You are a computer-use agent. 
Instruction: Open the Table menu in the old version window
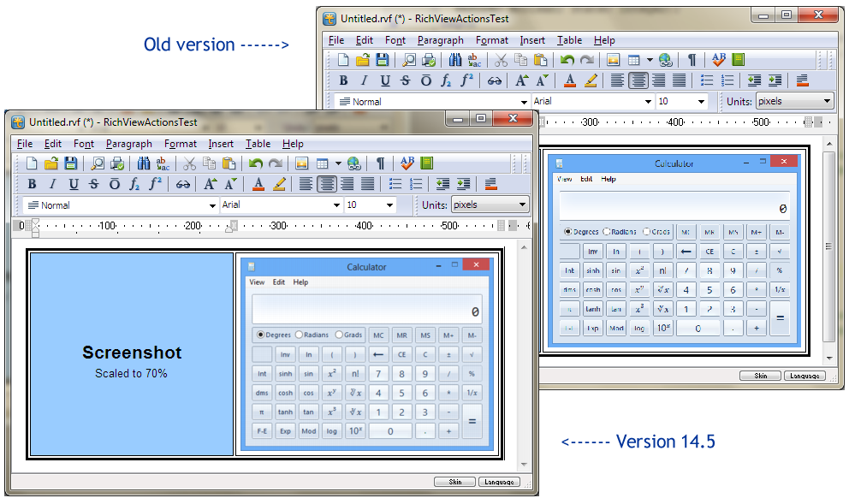(x=569, y=40)
